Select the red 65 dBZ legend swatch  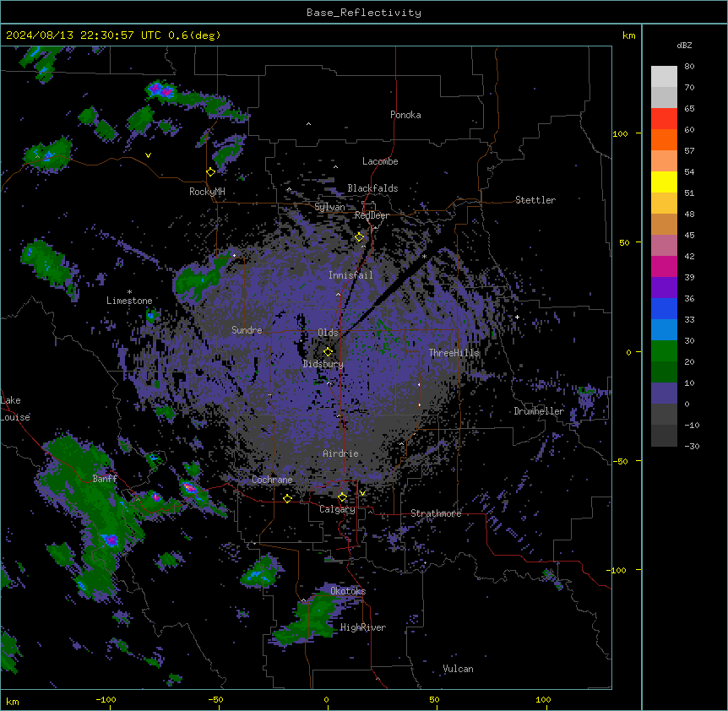click(x=664, y=118)
